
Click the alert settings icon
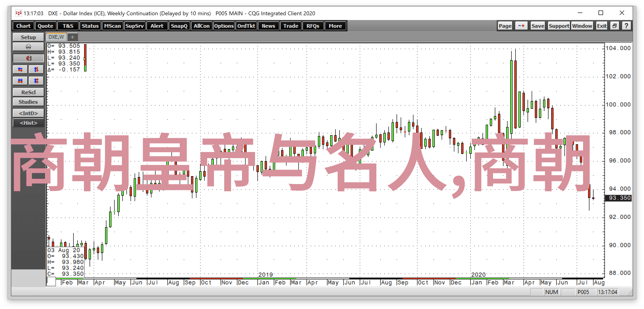[156, 26]
